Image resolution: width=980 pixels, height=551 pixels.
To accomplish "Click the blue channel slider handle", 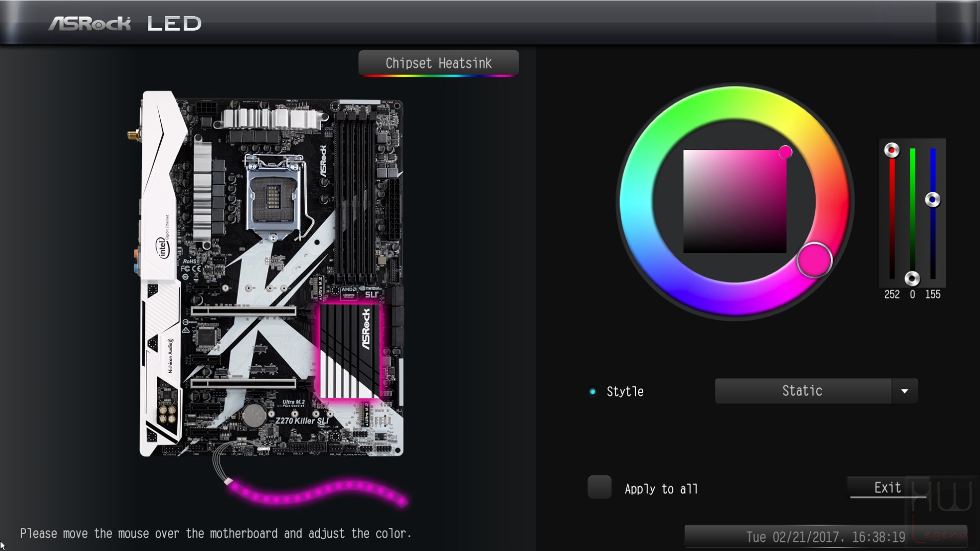I will point(932,200).
